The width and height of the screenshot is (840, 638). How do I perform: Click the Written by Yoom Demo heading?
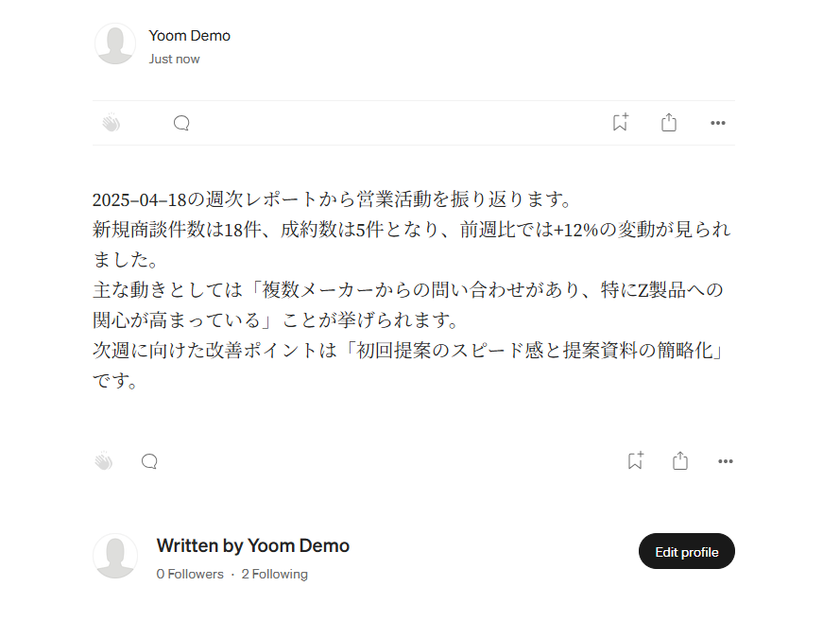[253, 545]
